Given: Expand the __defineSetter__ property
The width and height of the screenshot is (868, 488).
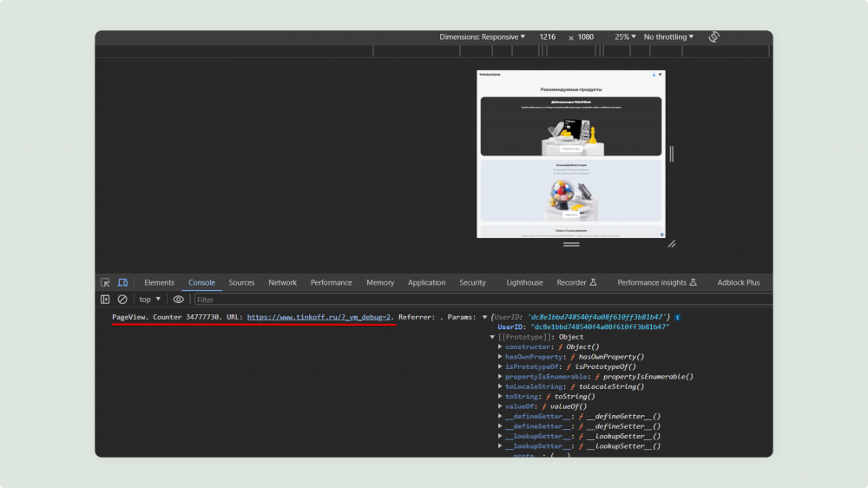Looking at the screenshot, I should [501, 426].
